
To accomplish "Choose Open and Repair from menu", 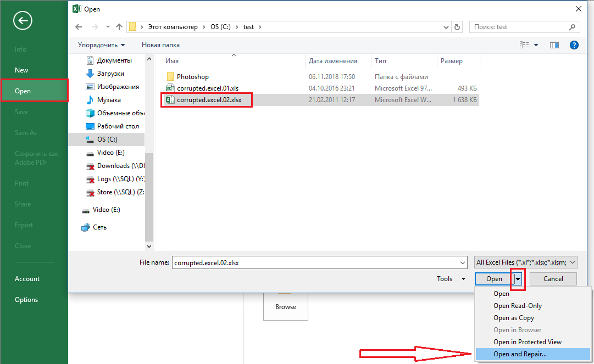I will (520, 354).
